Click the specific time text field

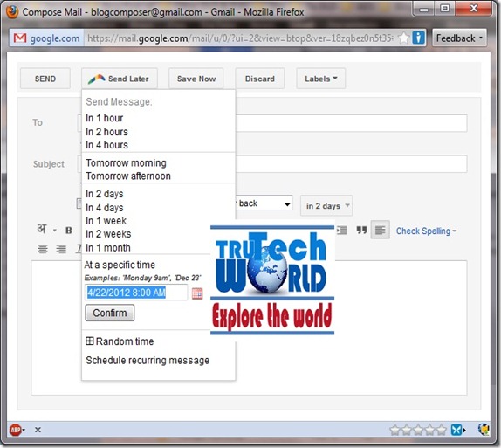coord(136,293)
